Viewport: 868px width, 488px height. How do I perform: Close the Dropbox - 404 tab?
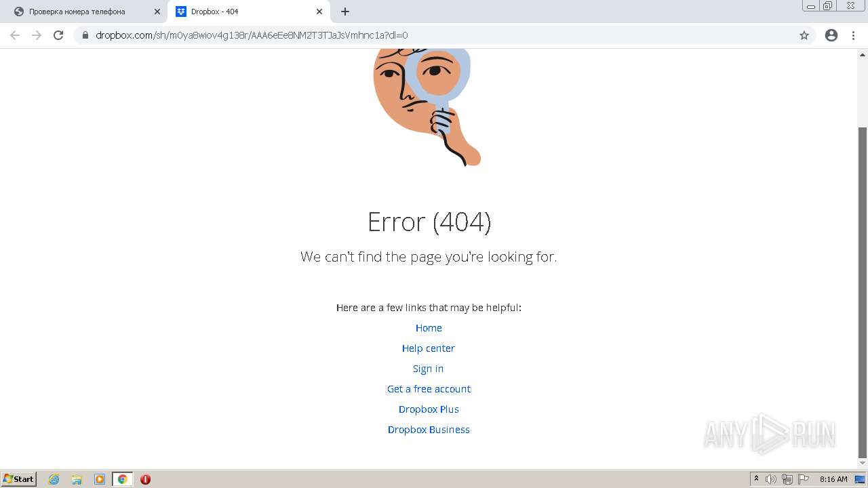pos(319,12)
